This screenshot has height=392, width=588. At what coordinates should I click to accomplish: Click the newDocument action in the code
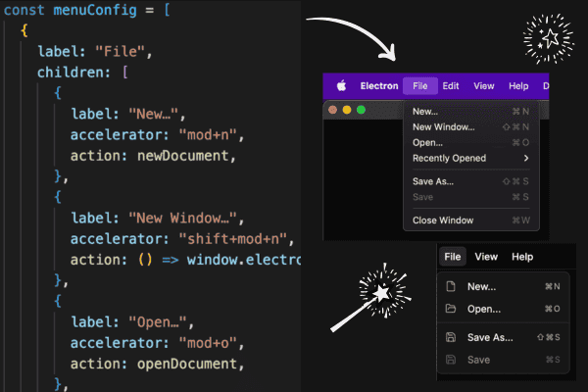tap(182, 156)
